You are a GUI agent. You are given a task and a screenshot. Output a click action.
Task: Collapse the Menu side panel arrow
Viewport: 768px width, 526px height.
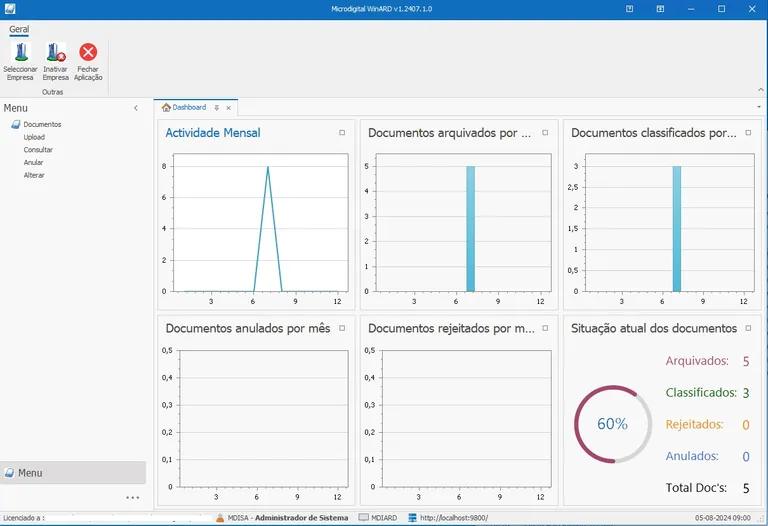pos(136,108)
